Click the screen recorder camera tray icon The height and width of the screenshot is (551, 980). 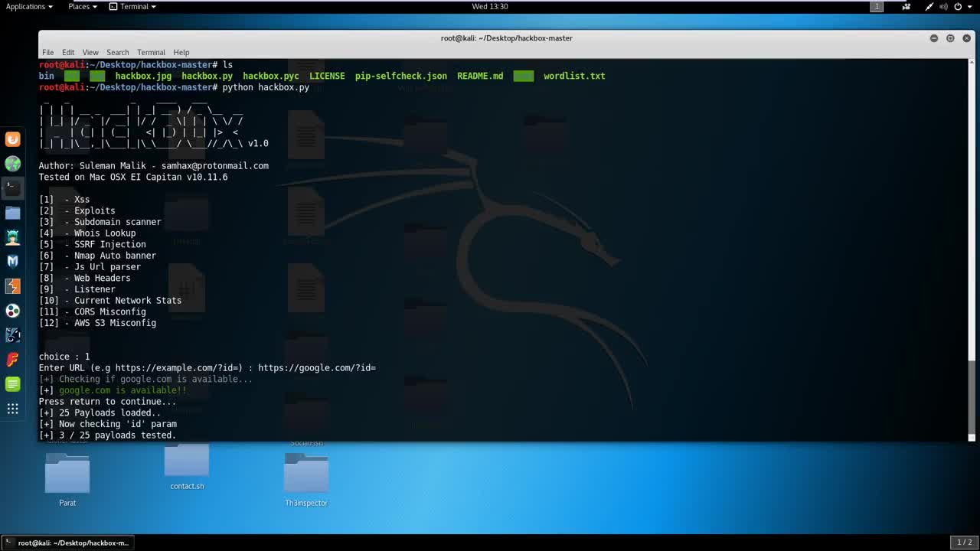tap(906, 6)
